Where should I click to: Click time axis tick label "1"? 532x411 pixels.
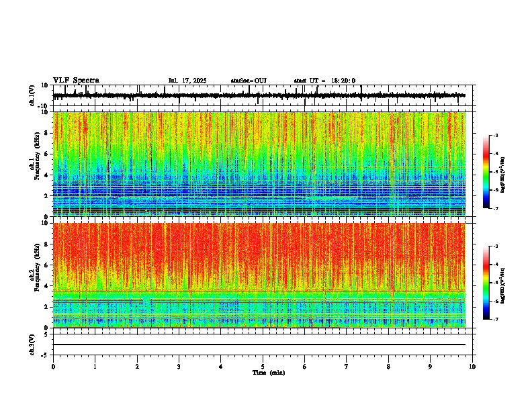pos(95,367)
